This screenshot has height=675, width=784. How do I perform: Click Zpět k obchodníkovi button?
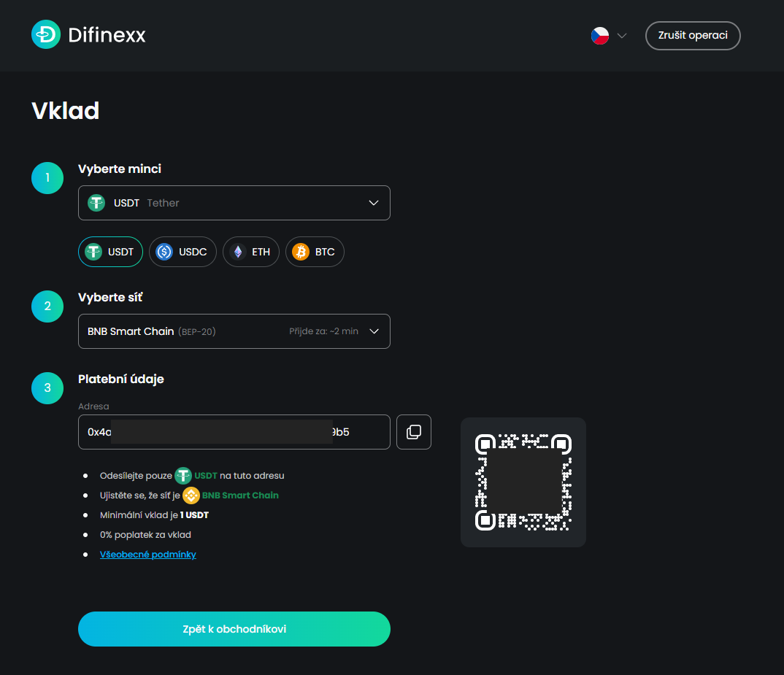[234, 629]
